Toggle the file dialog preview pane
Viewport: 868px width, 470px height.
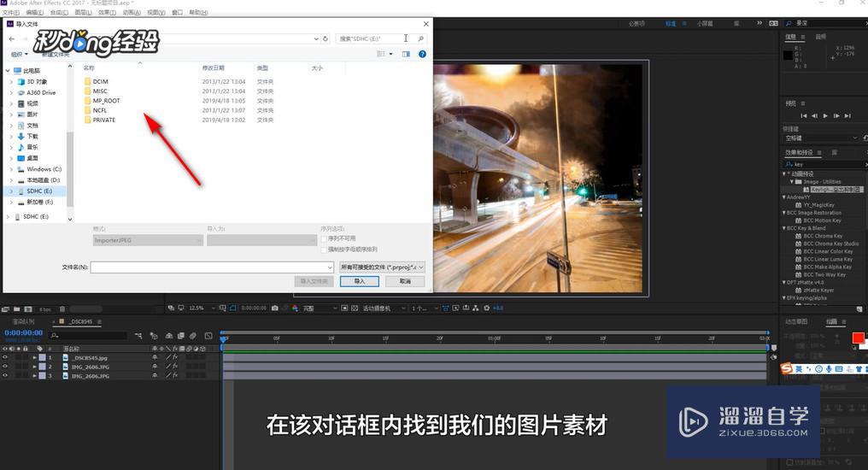(x=406, y=54)
